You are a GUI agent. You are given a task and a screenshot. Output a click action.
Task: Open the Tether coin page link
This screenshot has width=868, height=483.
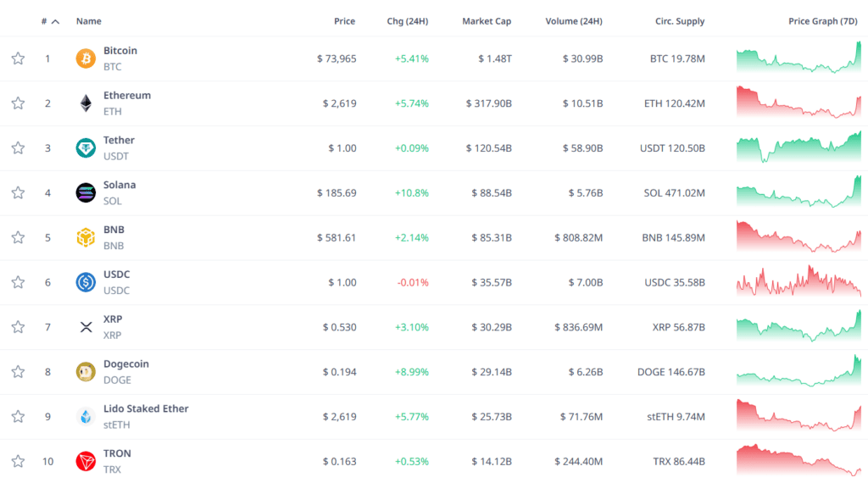(119, 141)
